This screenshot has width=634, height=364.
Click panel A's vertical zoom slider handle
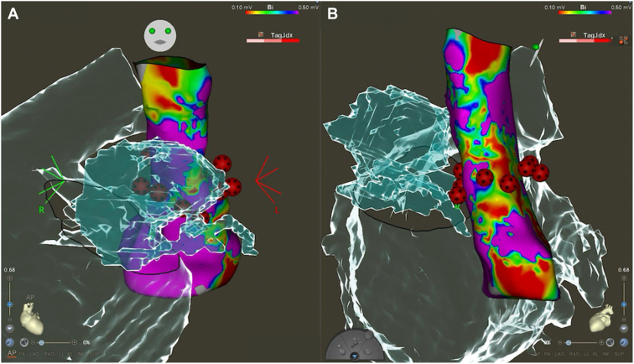(10, 304)
